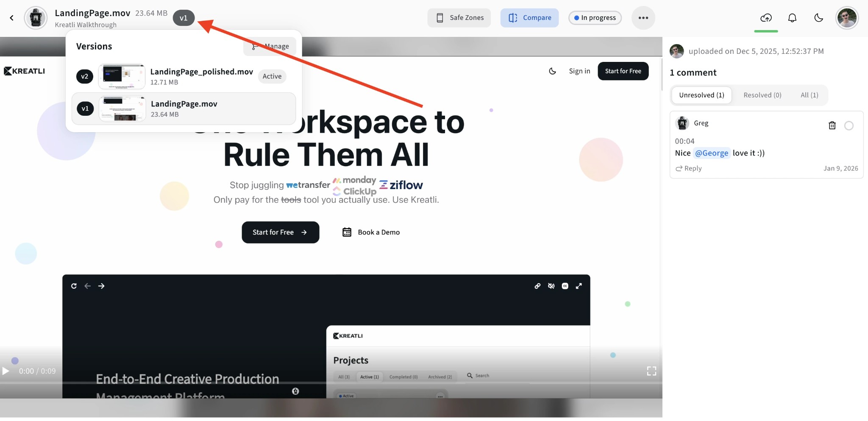Image resolution: width=868 pixels, height=421 pixels.
Task: Mark Greg's comment as resolved
Action: pyautogui.click(x=849, y=125)
